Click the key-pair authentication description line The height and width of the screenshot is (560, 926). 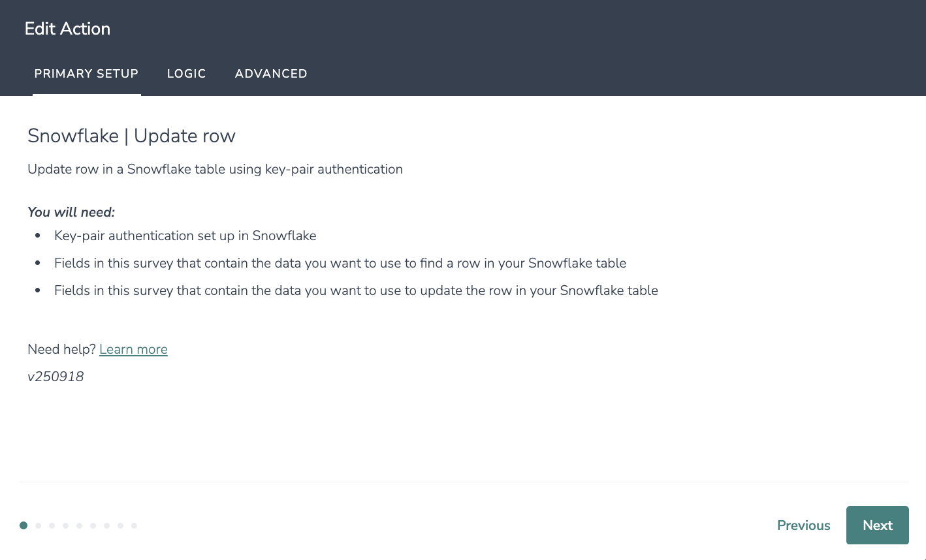[215, 169]
